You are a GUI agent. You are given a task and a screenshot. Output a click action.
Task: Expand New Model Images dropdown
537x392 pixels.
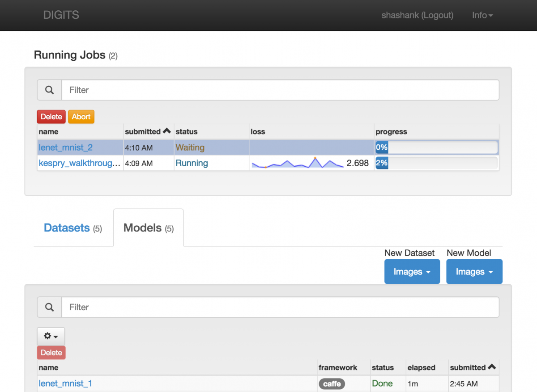(474, 272)
